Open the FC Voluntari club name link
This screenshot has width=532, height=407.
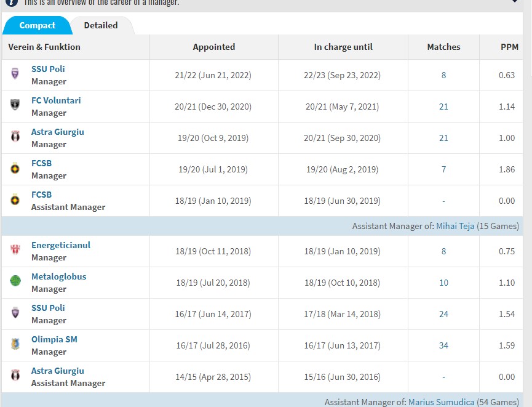click(x=56, y=100)
